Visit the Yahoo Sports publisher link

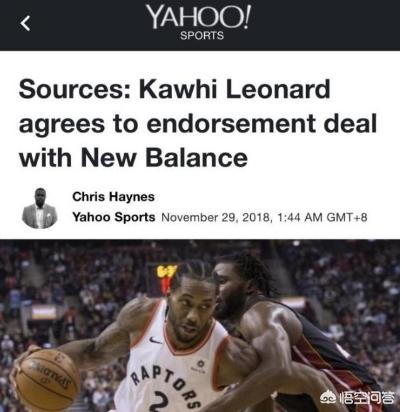click(114, 217)
